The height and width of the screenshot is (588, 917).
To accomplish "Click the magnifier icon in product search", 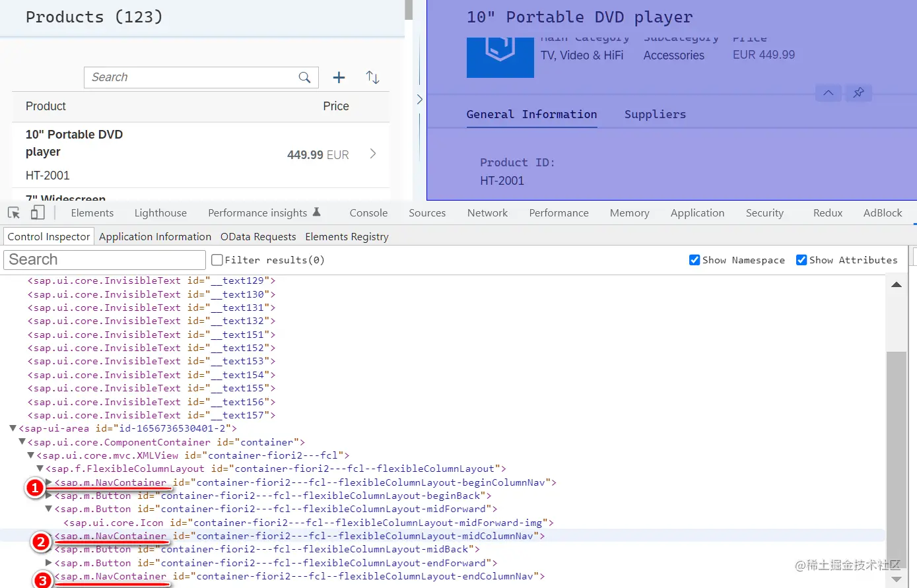I will pos(304,77).
